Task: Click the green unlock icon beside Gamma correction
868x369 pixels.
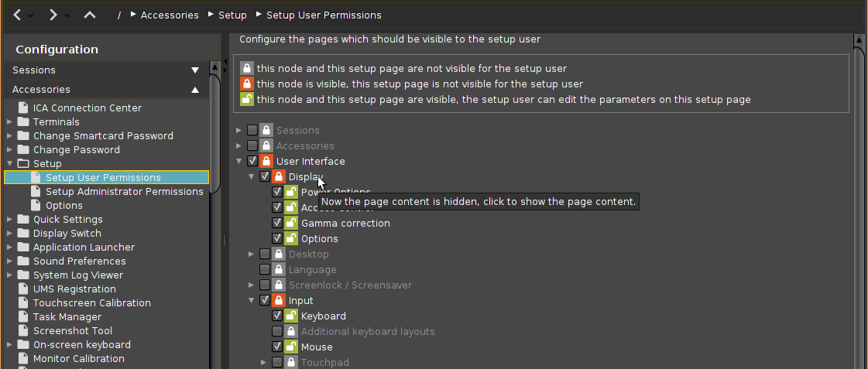Action: [291, 224]
